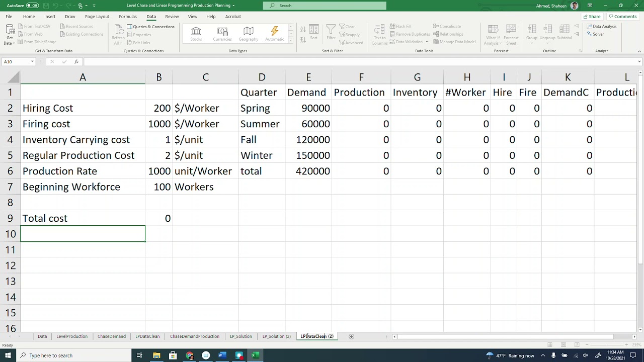The width and height of the screenshot is (644, 362).
Task: Click the Flash Fill command
Action: tap(400, 26)
